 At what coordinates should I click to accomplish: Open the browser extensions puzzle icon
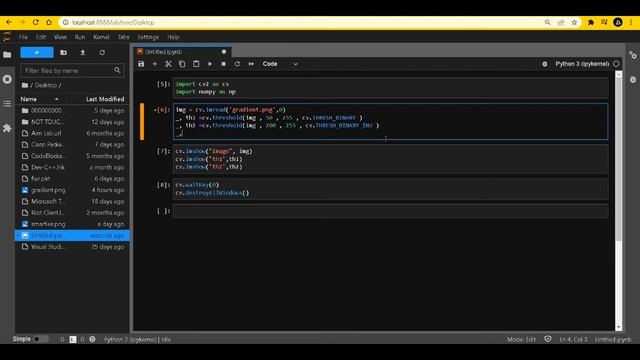pos(591,22)
